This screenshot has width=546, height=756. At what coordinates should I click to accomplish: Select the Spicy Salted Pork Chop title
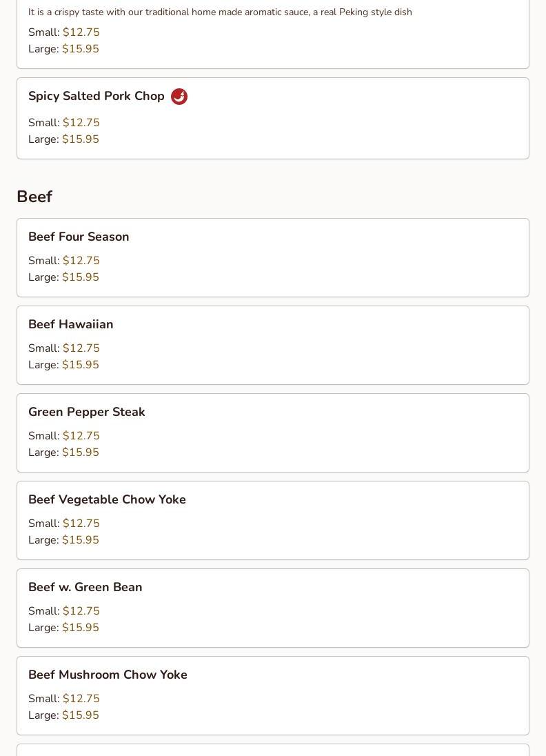point(97,96)
